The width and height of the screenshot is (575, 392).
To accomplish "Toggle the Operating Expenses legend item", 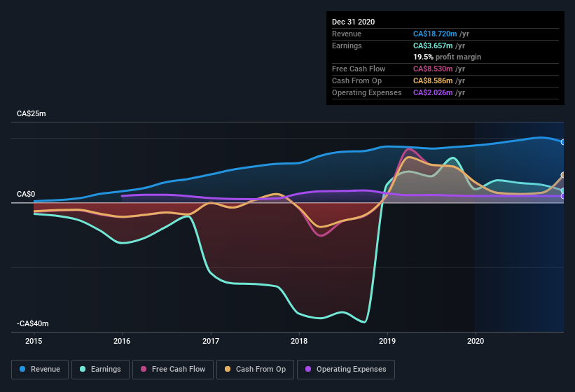I will [x=346, y=369].
